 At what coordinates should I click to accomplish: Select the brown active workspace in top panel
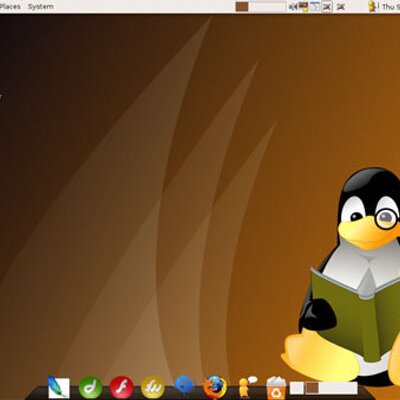click(242, 7)
